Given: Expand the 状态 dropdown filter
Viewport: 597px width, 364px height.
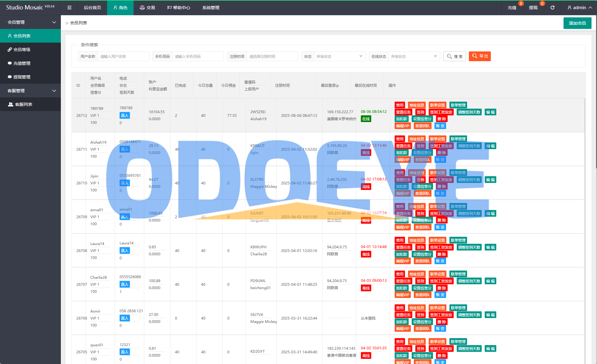Looking at the screenshot, I should point(339,56).
